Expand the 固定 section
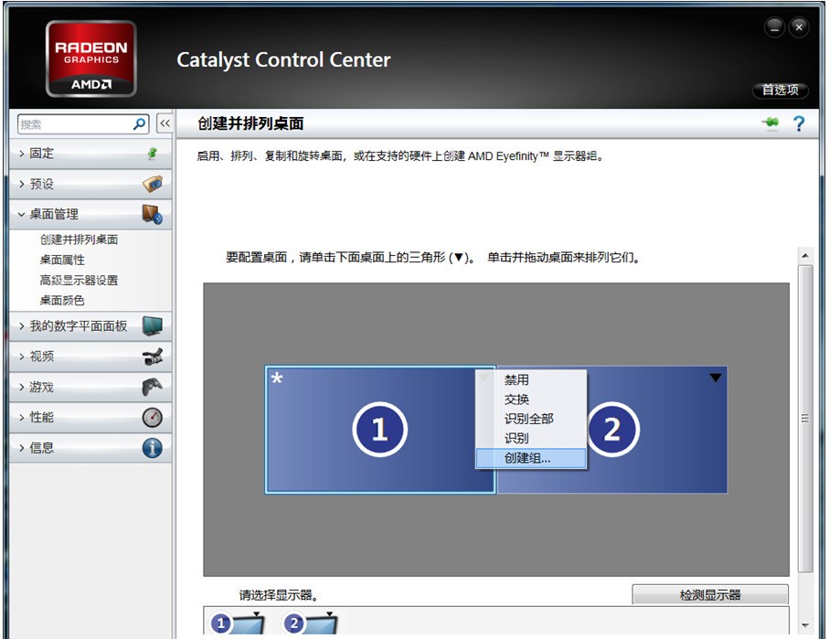Screen dimensions: 840x639 (x=90, y=154)
